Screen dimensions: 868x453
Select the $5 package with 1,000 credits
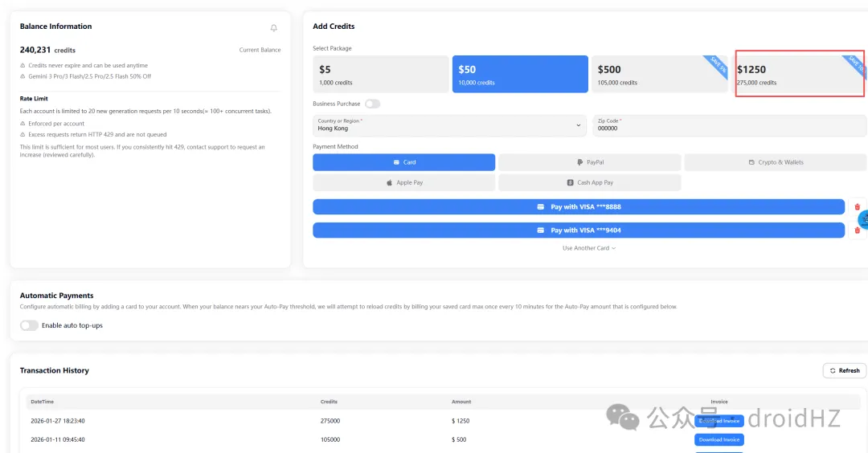pos(380,75)
